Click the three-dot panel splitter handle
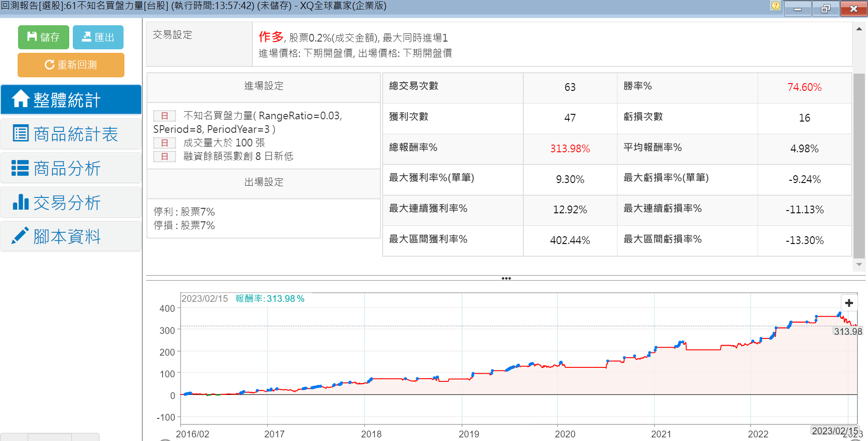 506,278
